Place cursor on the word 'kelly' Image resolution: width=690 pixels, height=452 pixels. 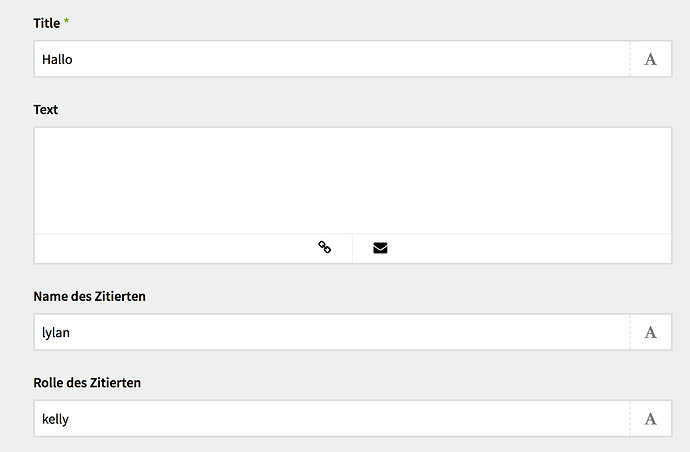[x=55, y=419]
